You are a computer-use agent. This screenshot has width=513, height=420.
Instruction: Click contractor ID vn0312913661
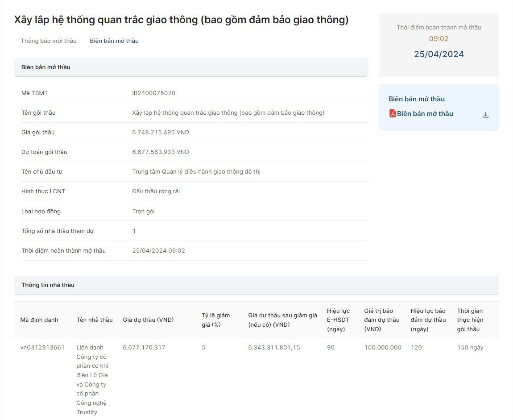tap(42, 347)
